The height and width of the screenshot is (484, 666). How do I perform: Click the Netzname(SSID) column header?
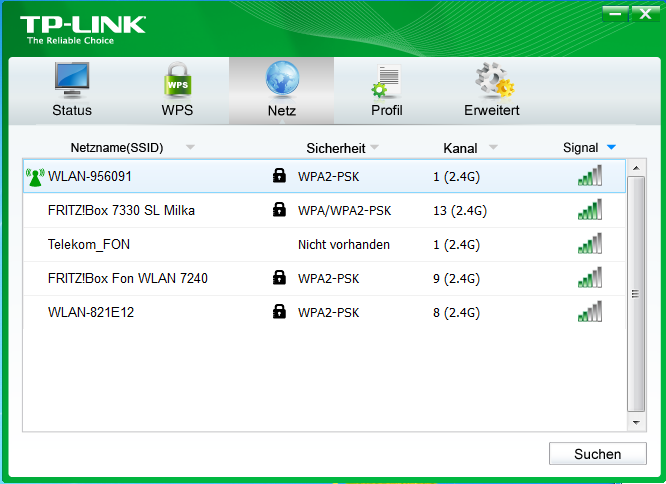117,148
